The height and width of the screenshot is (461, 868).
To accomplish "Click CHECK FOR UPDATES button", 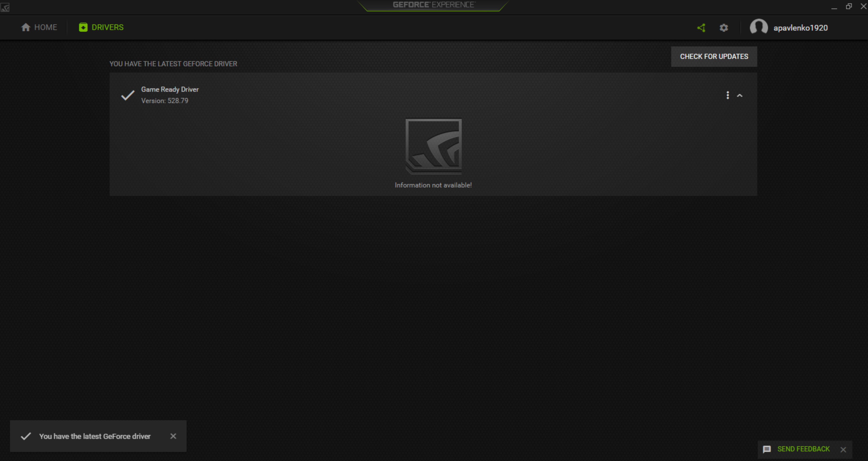I will click(x=714, y=56).
